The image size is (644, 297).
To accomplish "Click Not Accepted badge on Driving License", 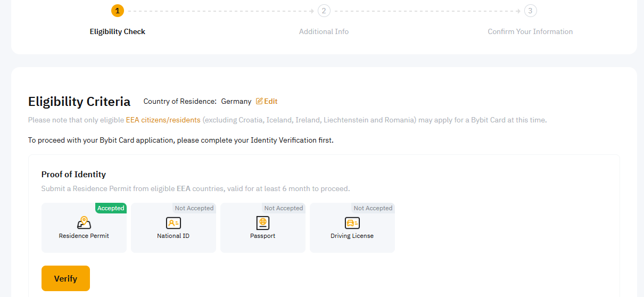I will tap(373, 208).
